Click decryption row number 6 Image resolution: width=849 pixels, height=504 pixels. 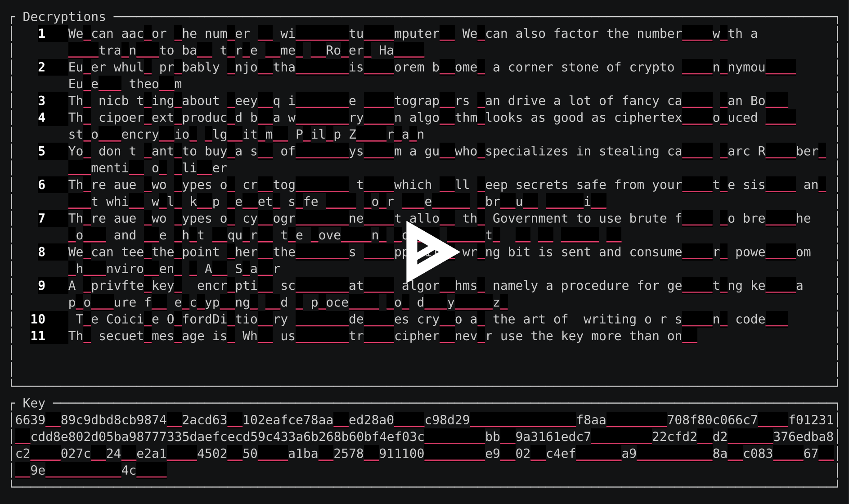[x=42, y=185]
